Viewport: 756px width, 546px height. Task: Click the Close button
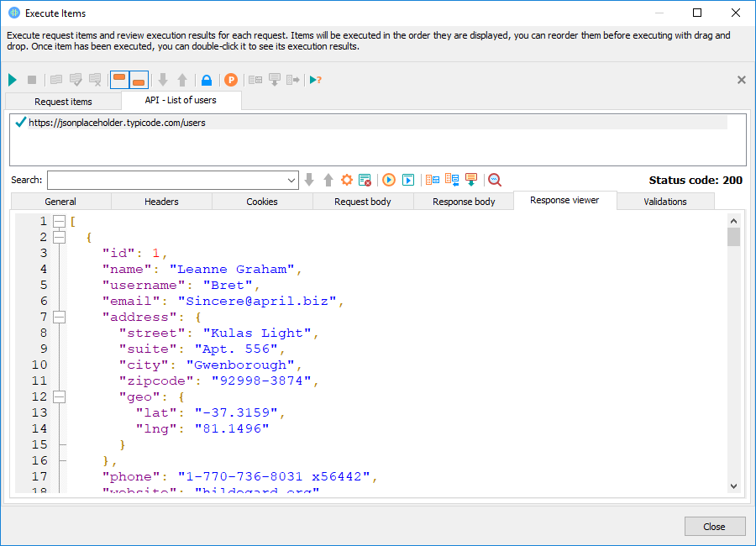click(x=715, y=526)
